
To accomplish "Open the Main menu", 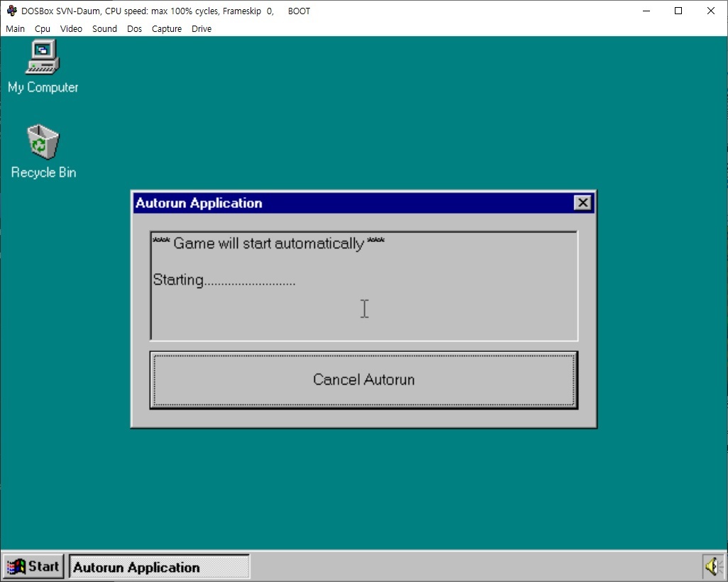I will [15, 29].
